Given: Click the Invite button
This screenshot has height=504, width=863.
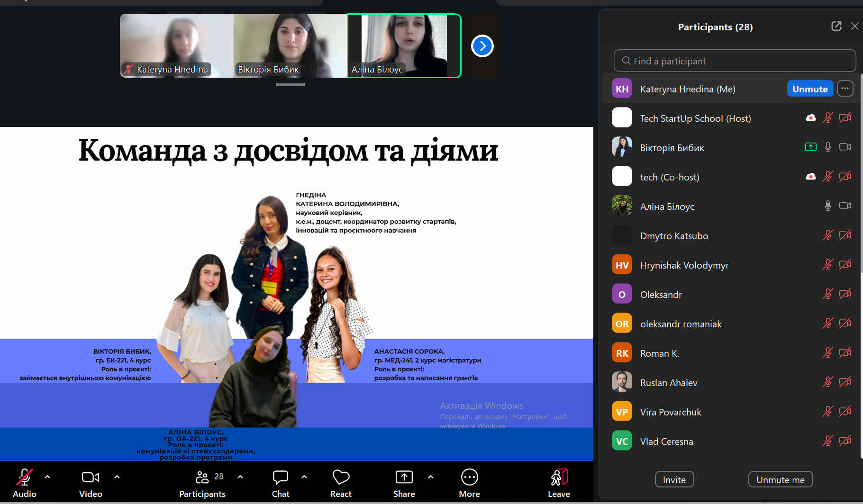Looking at the screenshot, I should pos(674,479).
